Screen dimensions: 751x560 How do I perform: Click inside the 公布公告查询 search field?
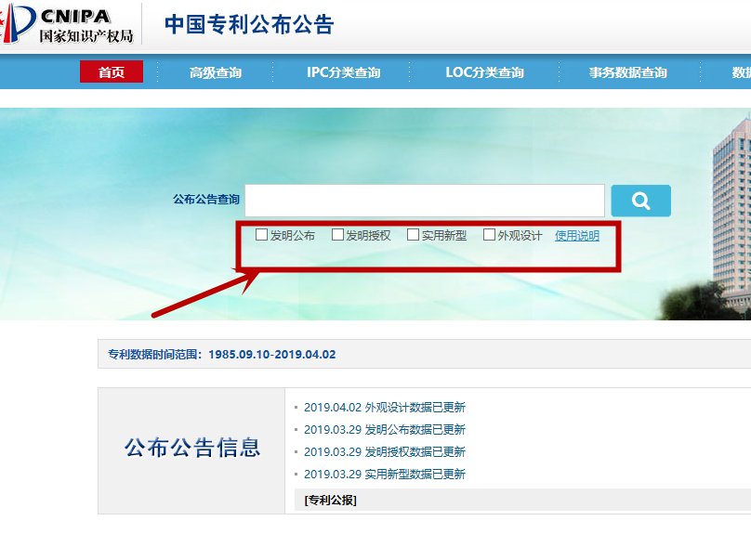point(424,201)
